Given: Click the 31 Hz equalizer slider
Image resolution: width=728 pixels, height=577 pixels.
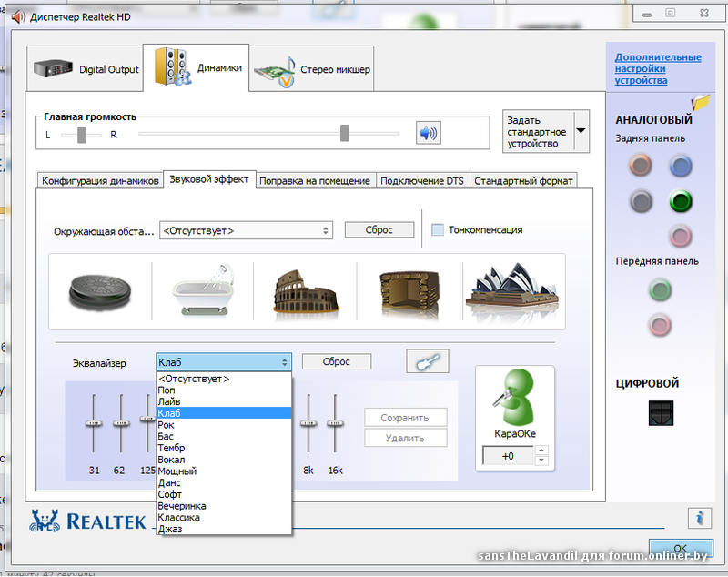Looking at the screenshot, I should (94, 423).
